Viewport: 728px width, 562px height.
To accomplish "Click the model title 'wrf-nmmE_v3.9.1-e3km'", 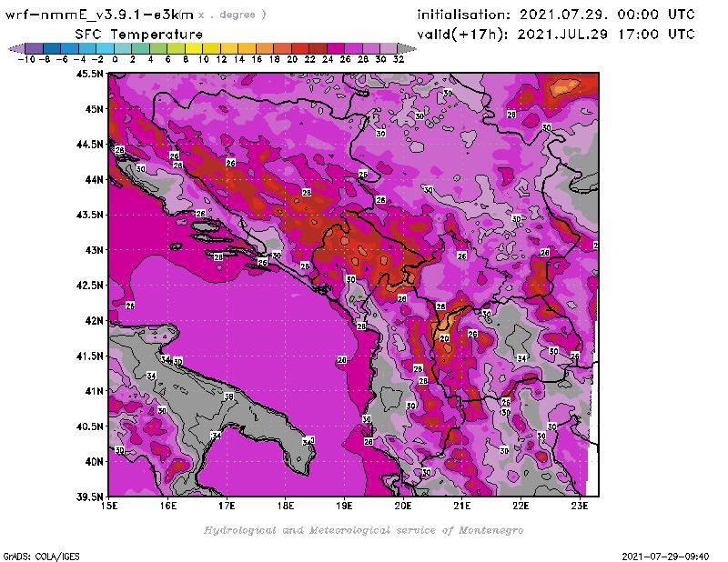I will click(99, 15).
